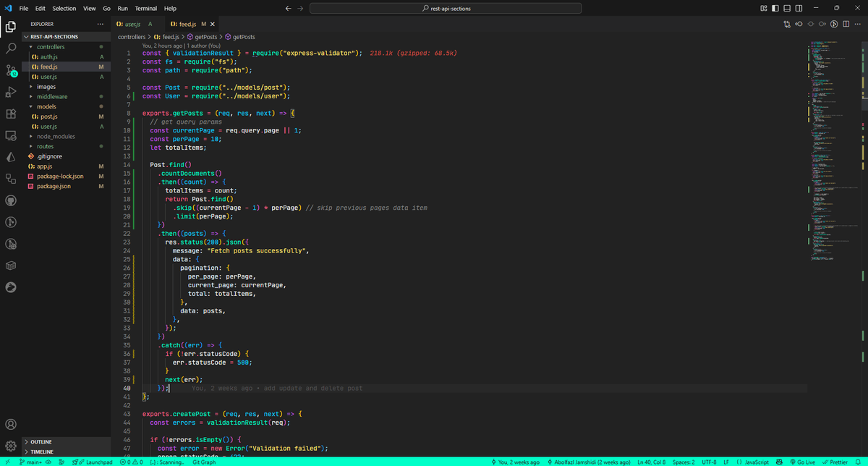Open the Search view in activity bar

tap(11, 48)
